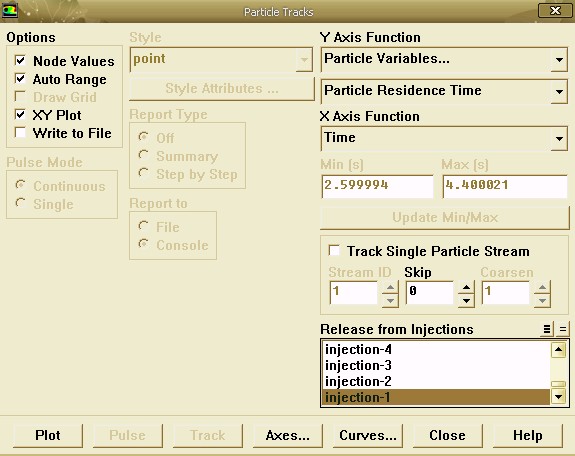Disable the XY Plot checkbox
The width and height of the screenshot is (575, 456).
tap(20, 114)
